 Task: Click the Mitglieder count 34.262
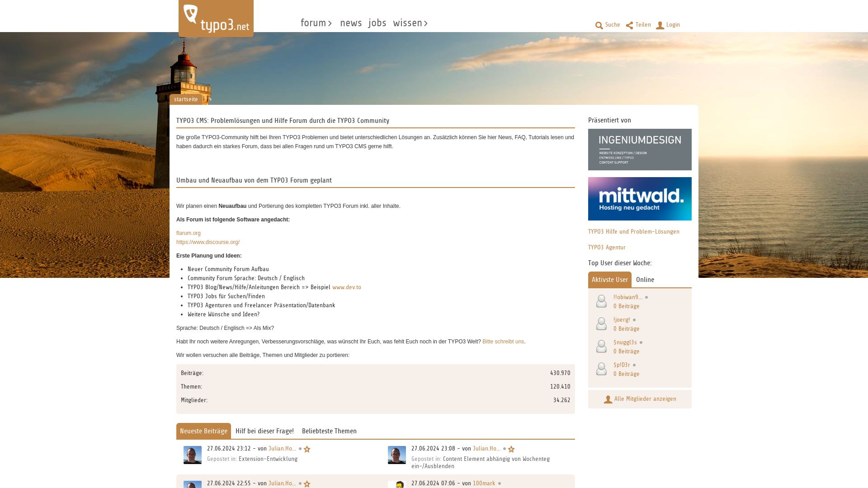click(562, 400)
